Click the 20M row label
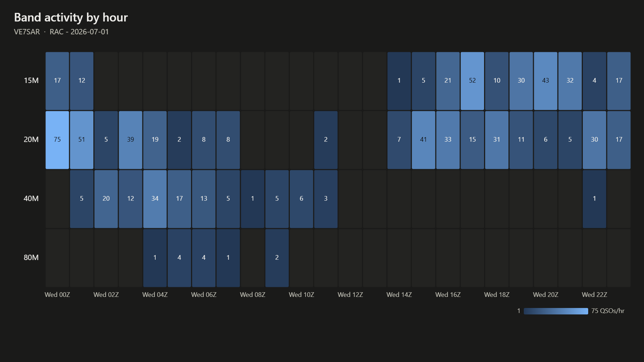 31,140
